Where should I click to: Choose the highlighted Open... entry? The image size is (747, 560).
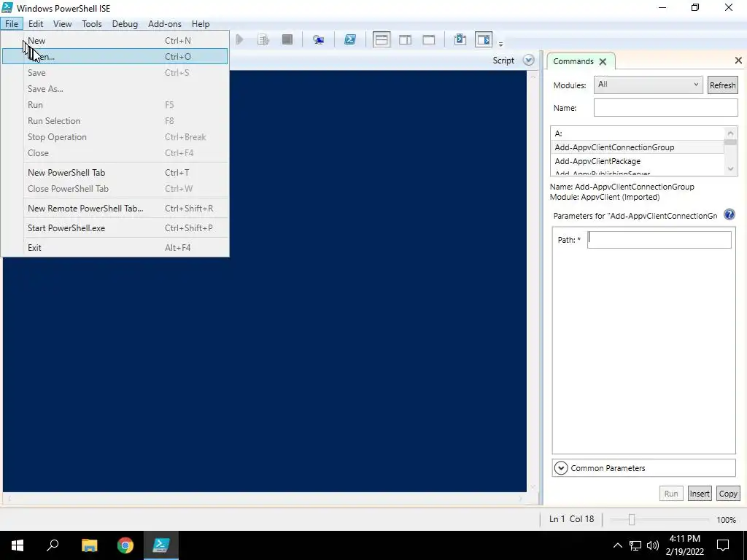[115, 56]
